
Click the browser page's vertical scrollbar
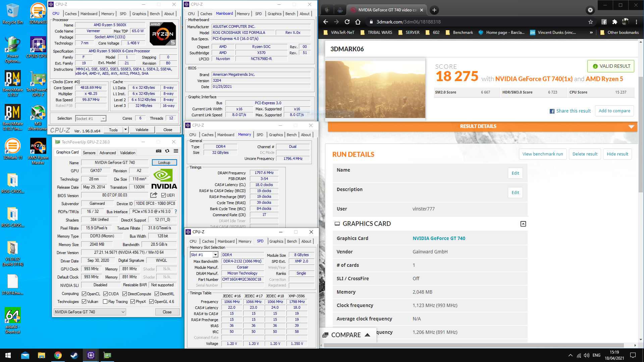641,134
